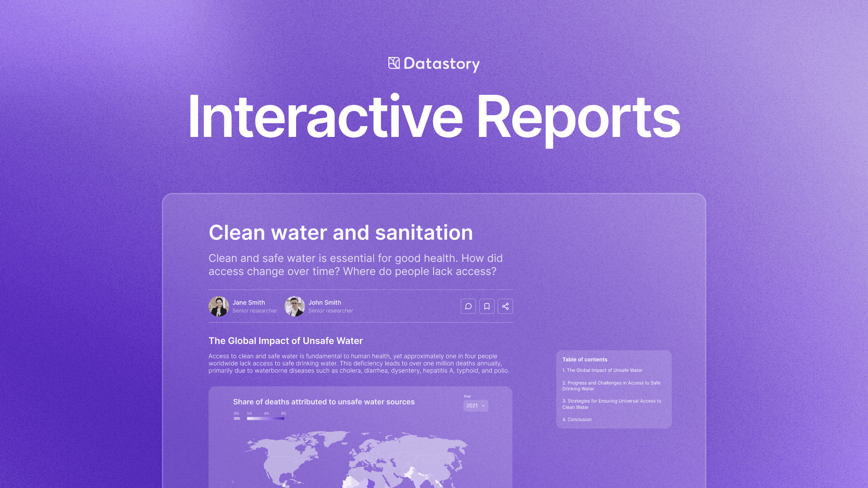Bookmark the report with the bookmark icon
The image size is (868, 488).
point(487,306)
